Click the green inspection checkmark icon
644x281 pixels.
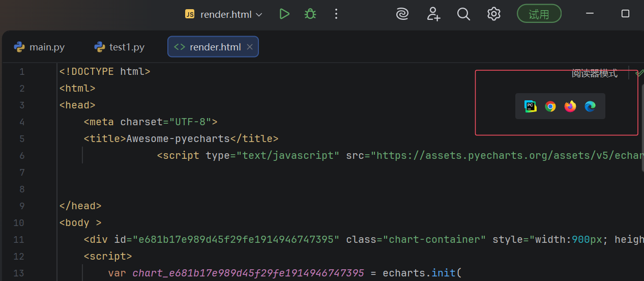pos(639,73)
